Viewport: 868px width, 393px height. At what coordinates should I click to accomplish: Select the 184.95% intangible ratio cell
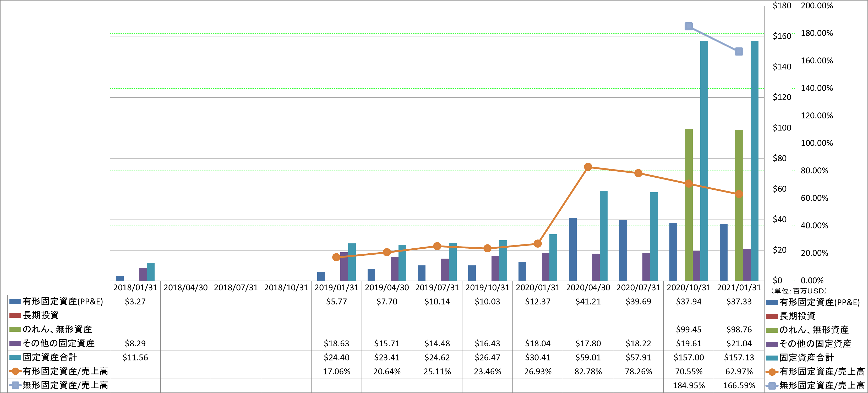(689, 385)
